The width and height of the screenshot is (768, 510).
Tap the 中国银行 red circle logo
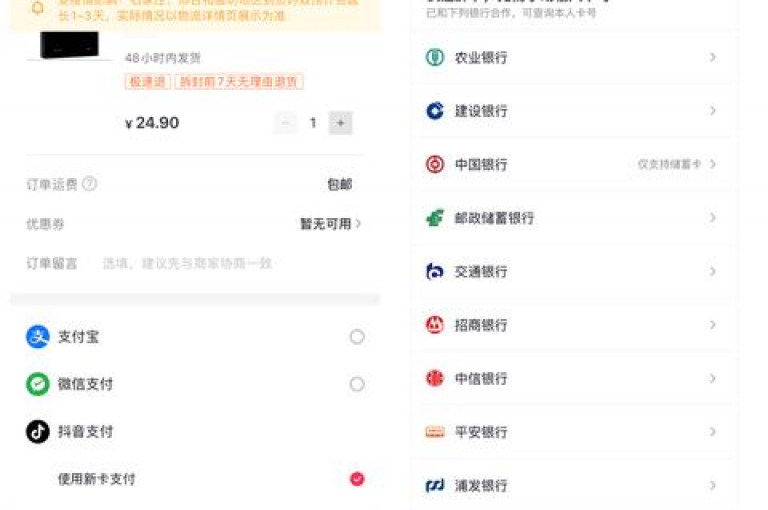434,164
